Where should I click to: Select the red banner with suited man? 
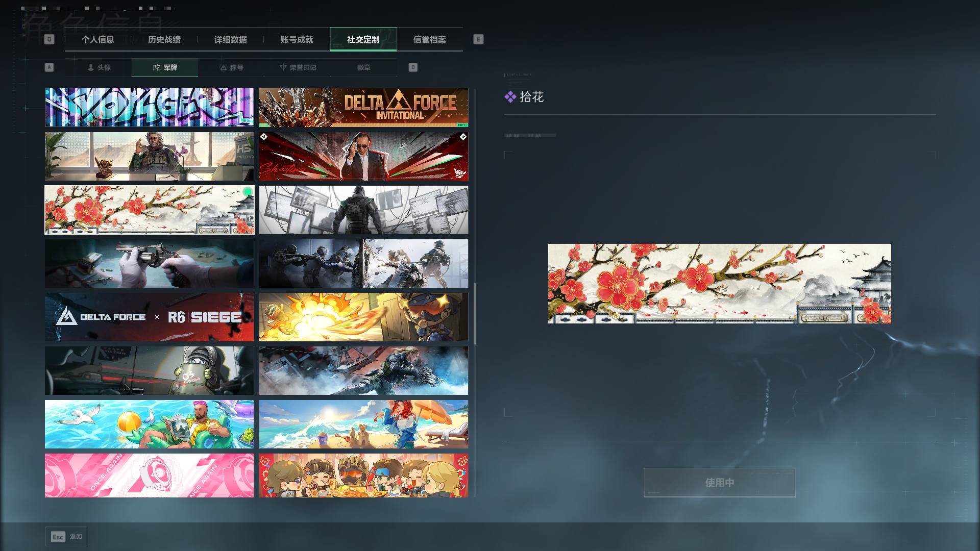click(x=363, y=156)
